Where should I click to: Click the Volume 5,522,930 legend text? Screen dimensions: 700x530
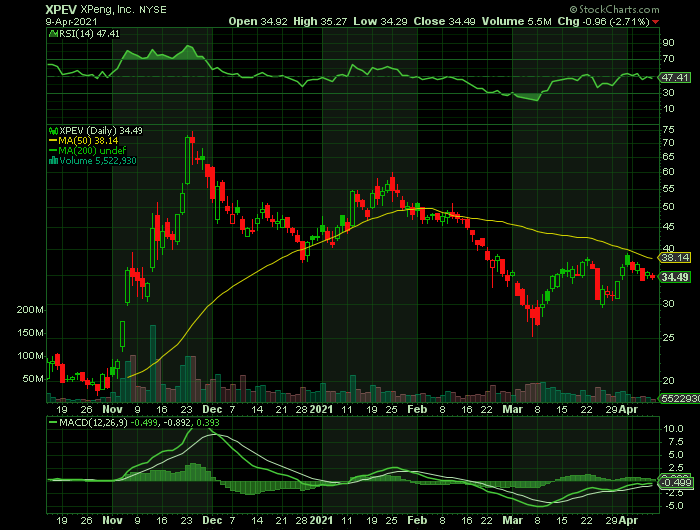click(x=98, y=161)
